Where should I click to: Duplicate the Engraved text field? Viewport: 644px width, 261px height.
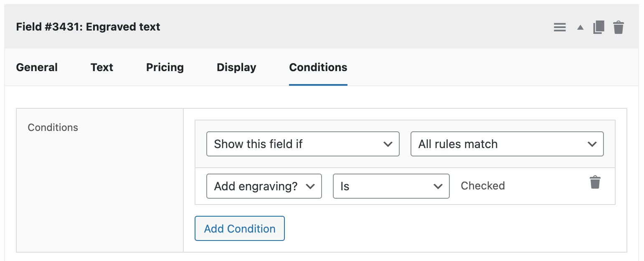coord(599,27)
